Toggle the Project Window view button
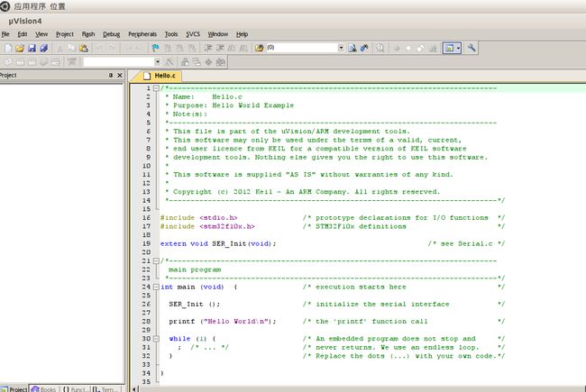This screenshot has height=392, width=586. coord(448,48)
